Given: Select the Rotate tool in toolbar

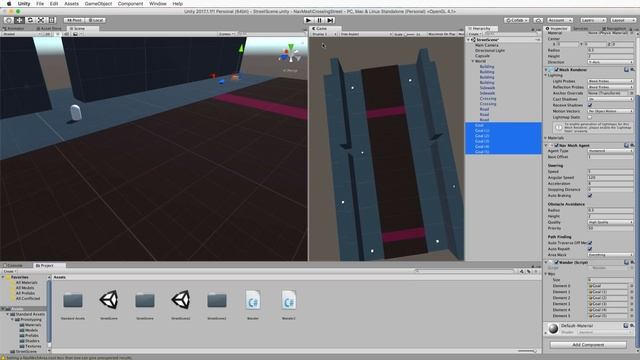Looking at the screenshot, I should [30, 20].
